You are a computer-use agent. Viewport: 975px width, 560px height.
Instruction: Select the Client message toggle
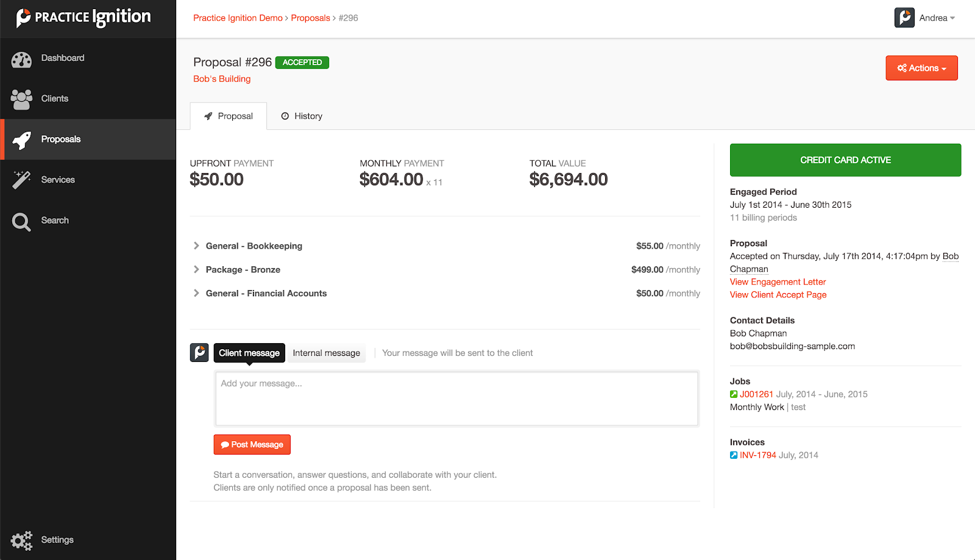point(249,353)
